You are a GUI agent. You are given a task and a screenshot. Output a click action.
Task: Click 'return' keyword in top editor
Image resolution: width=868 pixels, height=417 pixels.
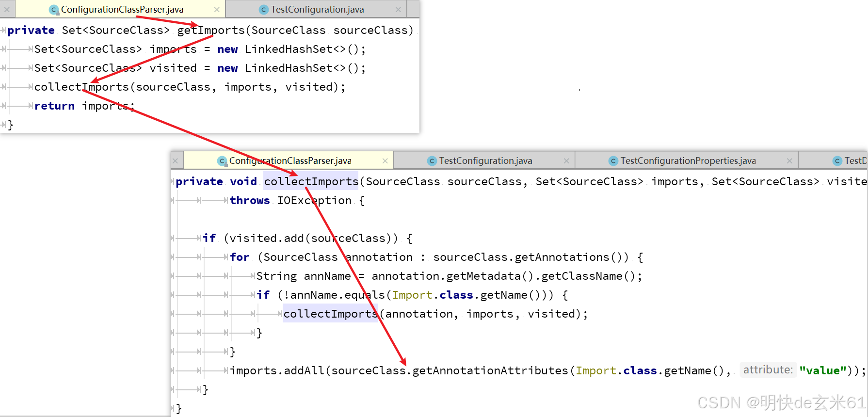point(54,106)
